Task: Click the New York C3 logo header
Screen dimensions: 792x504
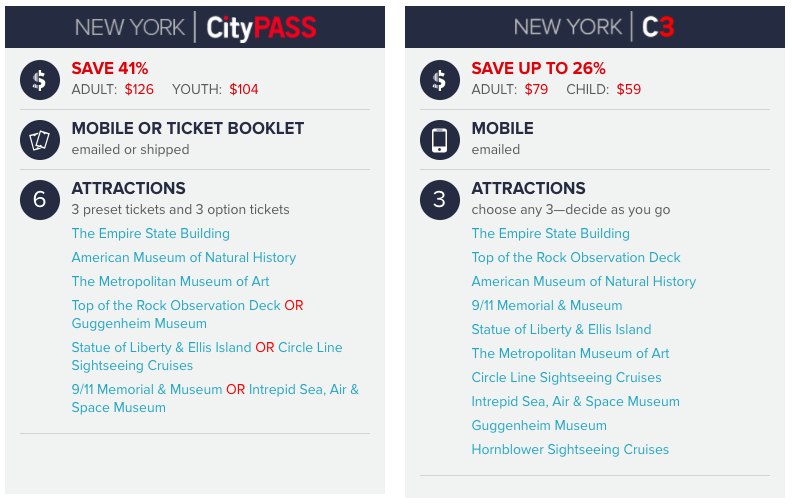Action: [x=594, y=27]
